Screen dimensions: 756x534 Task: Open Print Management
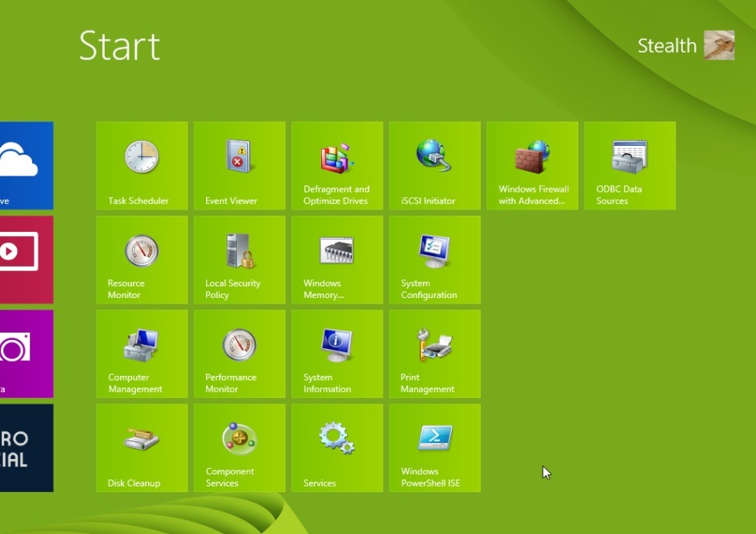click(x=434, y=354)
